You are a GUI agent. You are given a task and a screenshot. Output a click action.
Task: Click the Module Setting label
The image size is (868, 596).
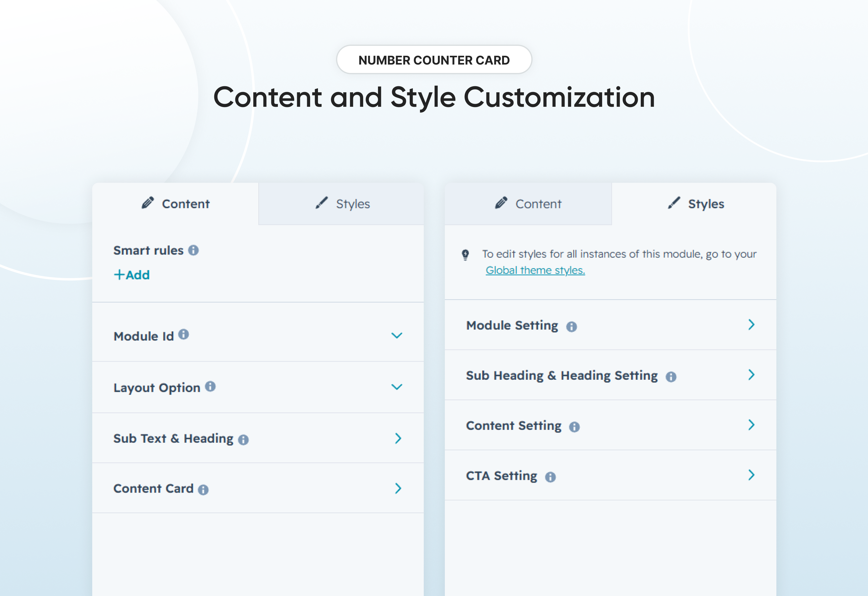point(512,325)
